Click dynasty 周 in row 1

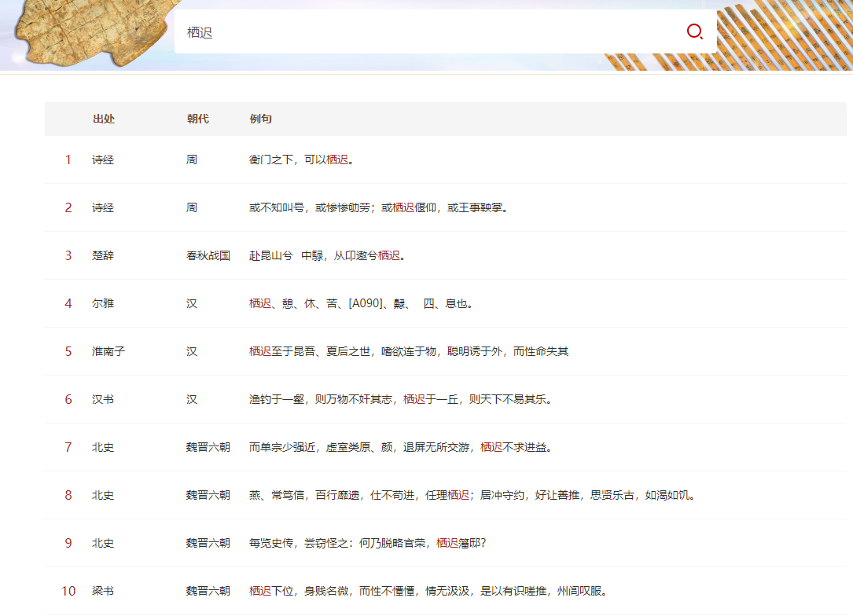(x=192, y=159)
